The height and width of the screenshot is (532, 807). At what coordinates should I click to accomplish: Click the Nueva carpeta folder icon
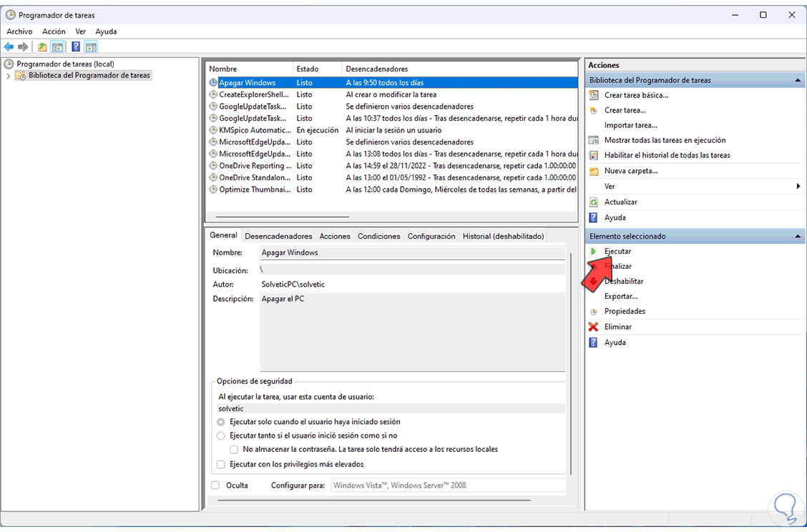(x=593, y=171)
